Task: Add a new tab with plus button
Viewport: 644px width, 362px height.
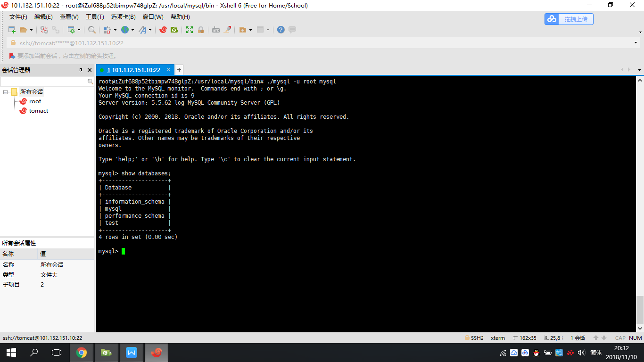Action: coord(179,70)
